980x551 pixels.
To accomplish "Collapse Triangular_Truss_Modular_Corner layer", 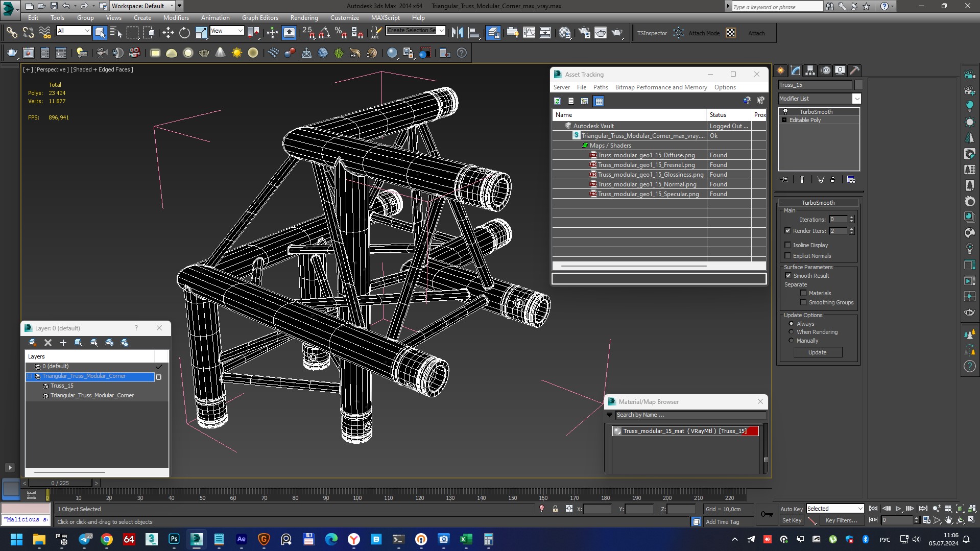I will click(30, 376).
